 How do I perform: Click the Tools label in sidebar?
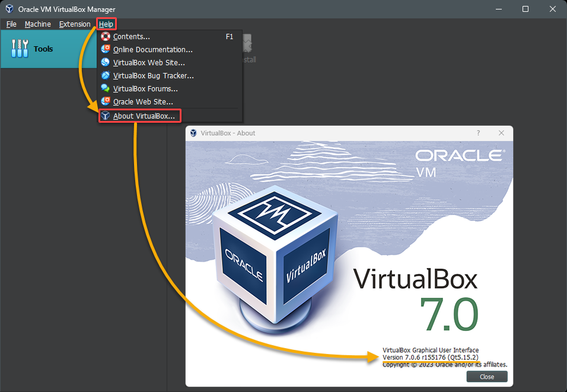(x=43, y=49)
